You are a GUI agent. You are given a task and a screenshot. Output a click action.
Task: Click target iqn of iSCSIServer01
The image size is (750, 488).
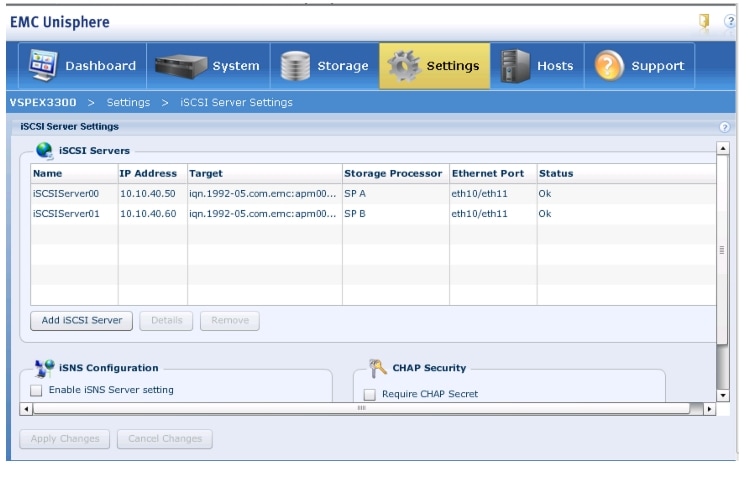[263, 214]
